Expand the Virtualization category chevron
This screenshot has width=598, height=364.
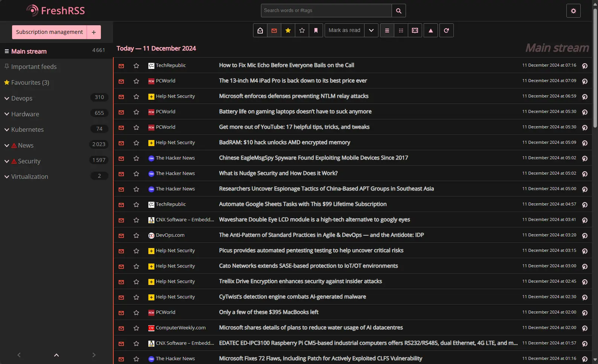tap(7, 177)
